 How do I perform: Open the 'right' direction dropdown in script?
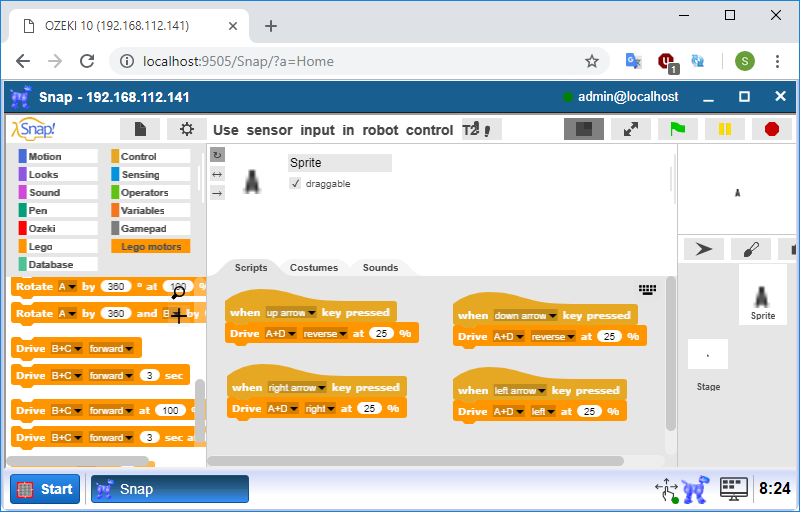pos(319,408)
